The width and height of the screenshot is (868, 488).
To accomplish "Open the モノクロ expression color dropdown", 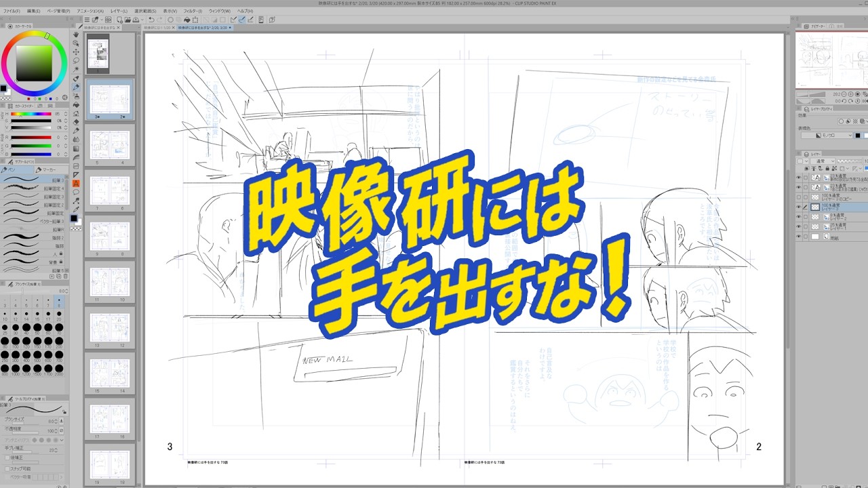I will (827, 136).
